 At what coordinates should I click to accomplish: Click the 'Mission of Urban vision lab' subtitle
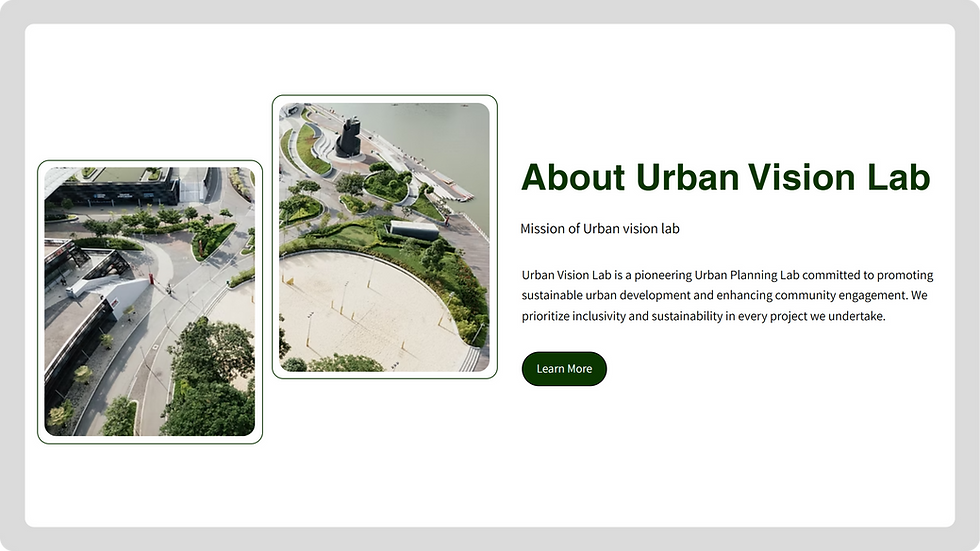[600, 229]
